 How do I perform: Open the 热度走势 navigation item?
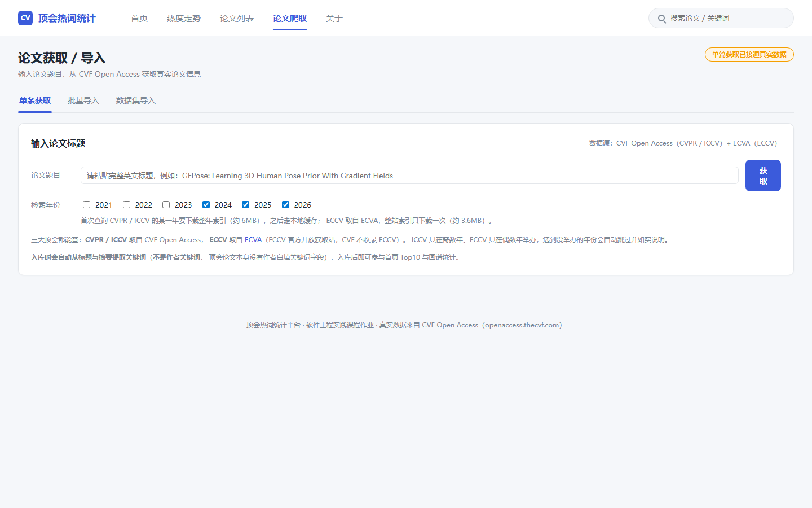184,18
